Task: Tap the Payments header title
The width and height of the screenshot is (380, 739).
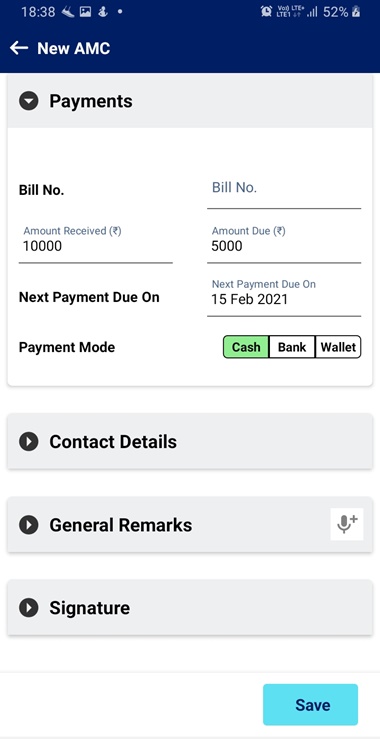Action: coord(91,101)
